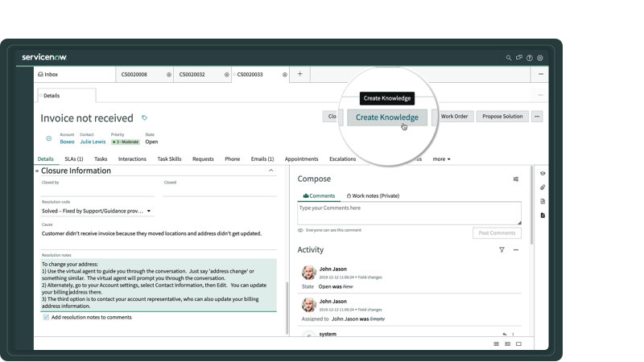This screenshot has width=644, height=362.
Task: Open the settings gear in the header
Action: 540,58
